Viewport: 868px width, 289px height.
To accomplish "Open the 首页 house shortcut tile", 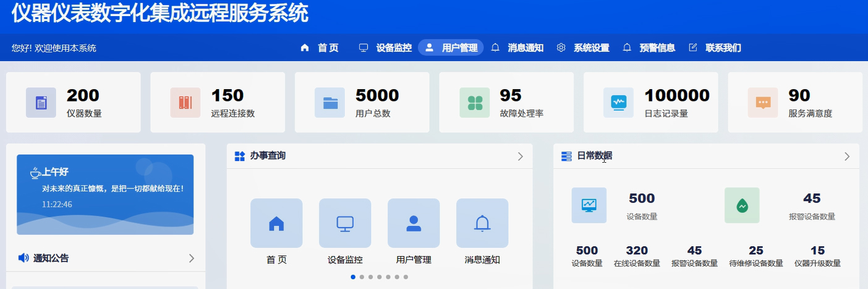I will [x=276, y=223].
